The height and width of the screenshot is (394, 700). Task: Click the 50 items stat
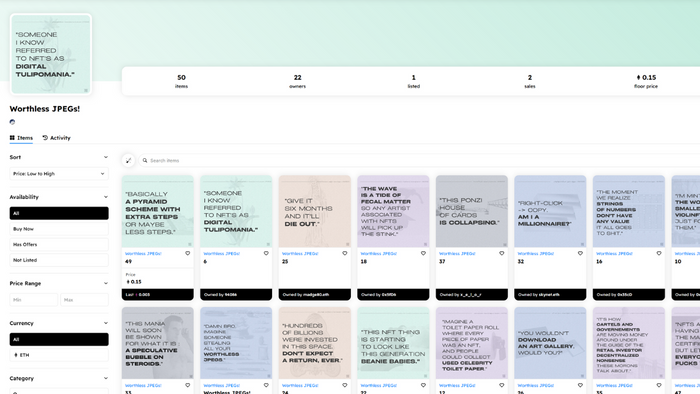[x=181, y=81]
